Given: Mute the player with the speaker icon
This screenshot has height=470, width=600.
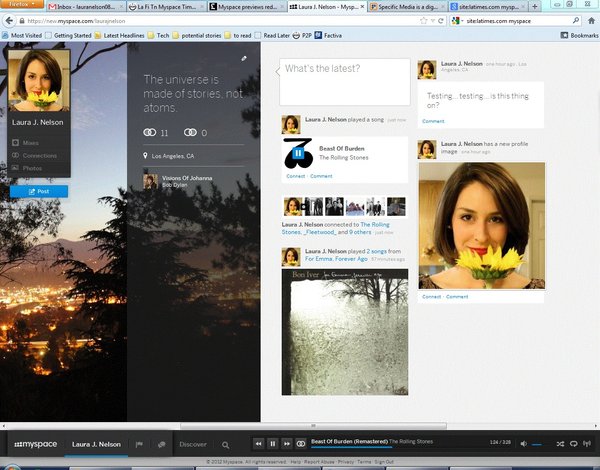Looking at the screenshot, I should point(523,444).
